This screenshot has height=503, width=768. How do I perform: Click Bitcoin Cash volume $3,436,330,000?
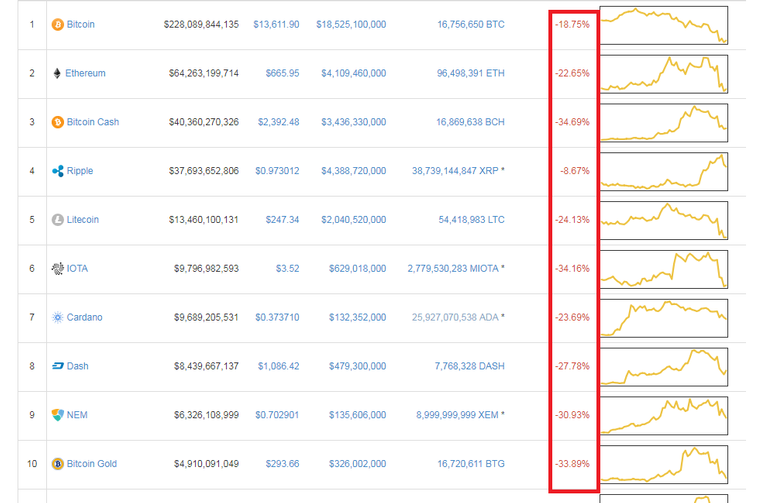click(354, 122)
